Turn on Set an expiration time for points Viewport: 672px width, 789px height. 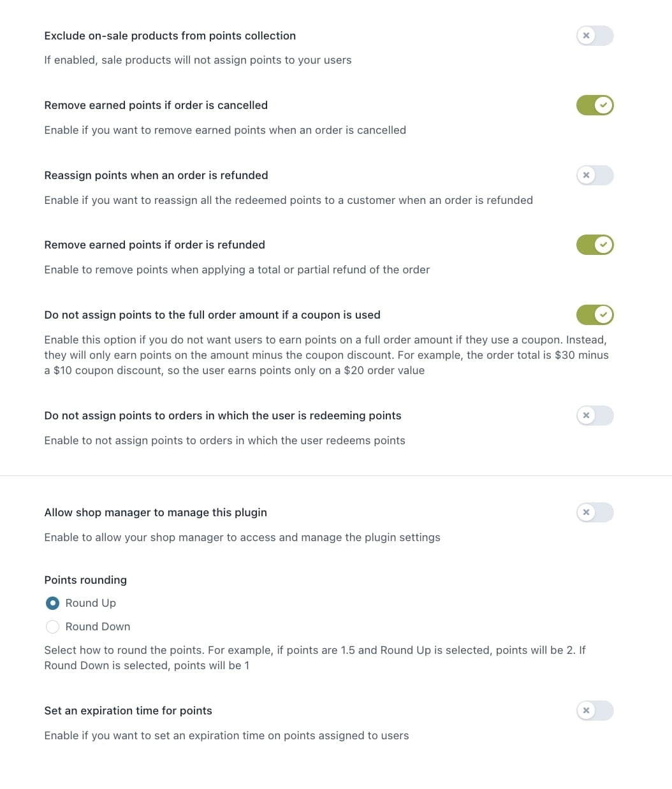point(594,711)
